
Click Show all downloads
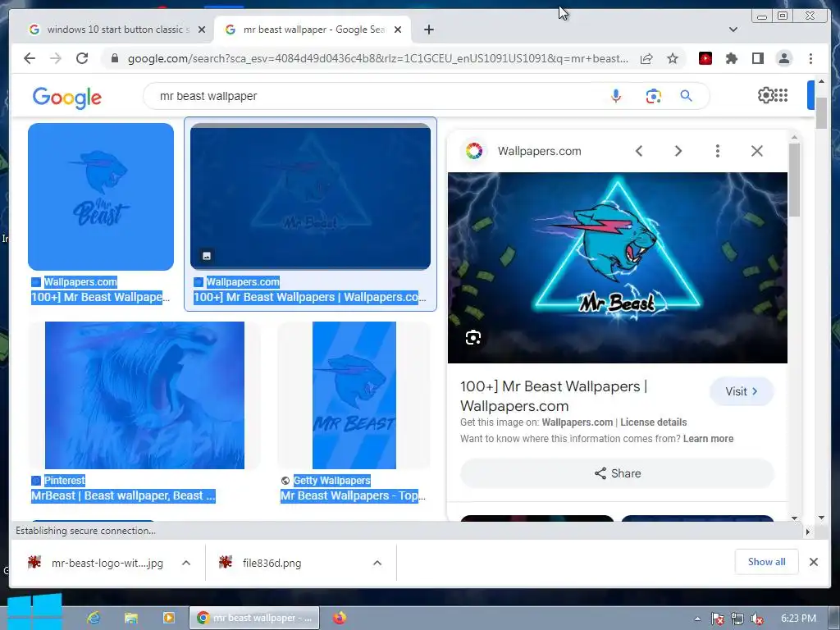click(x=767, y=562)
